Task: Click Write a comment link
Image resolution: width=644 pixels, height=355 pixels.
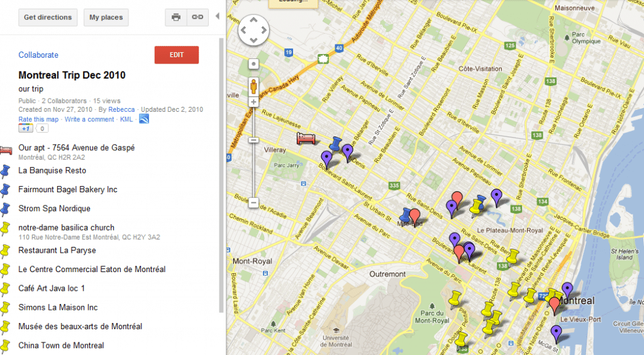Action: (x=89, y=119)
